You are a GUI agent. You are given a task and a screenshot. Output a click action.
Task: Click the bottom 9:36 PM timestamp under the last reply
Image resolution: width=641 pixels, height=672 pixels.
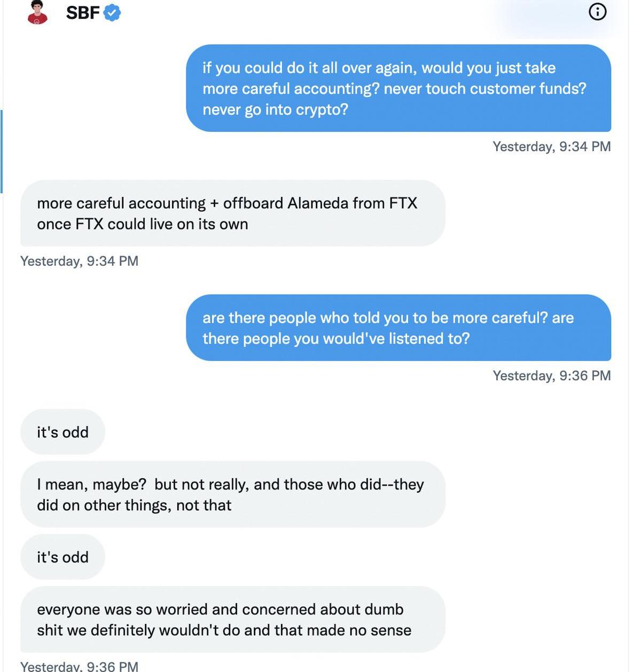pos(79,666)
